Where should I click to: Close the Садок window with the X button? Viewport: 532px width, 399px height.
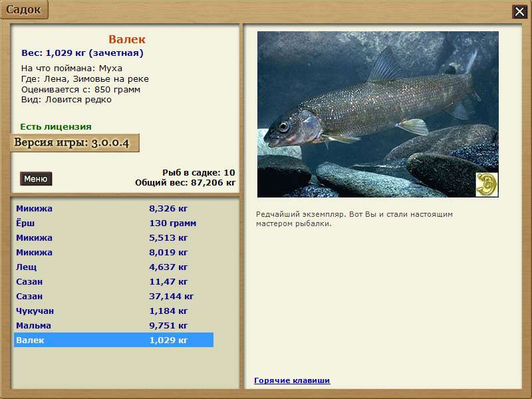pos(519,11)
